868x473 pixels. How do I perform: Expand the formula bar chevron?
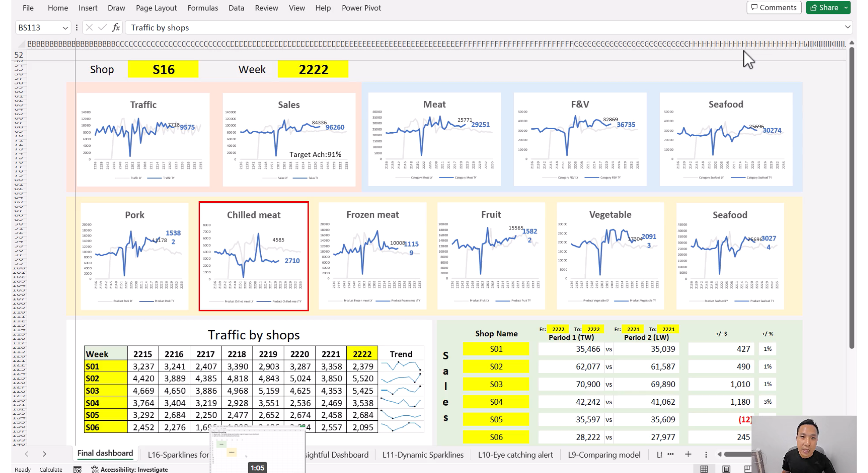pyautogui.click(x=847, y=27)
